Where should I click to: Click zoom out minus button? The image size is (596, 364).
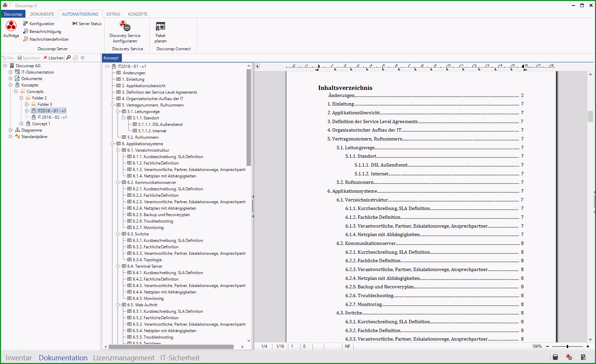[x=547, y=346]
